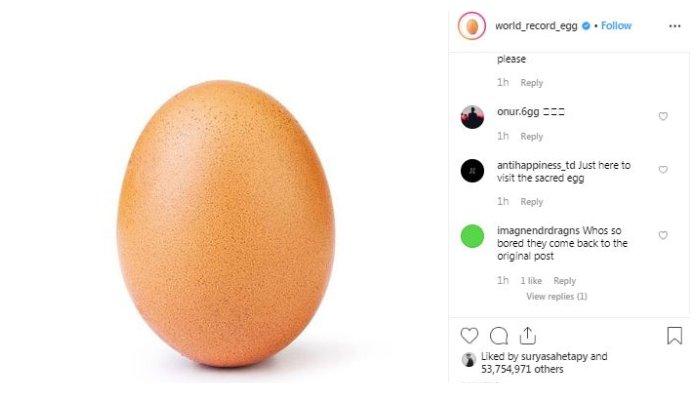700x393 pixels.
Task: Open imagnendrdragns' green avatar
Action: coord(472,236)
